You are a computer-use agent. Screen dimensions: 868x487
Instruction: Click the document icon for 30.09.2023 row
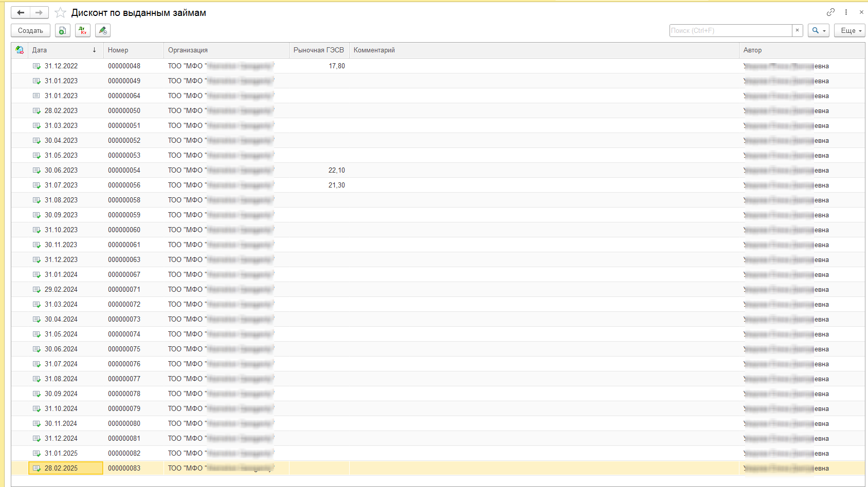37,215
